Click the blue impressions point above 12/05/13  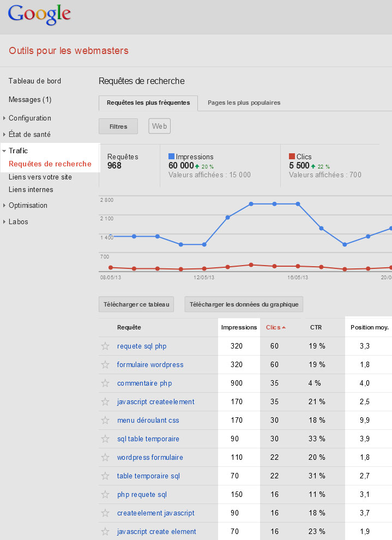[204, 244]
